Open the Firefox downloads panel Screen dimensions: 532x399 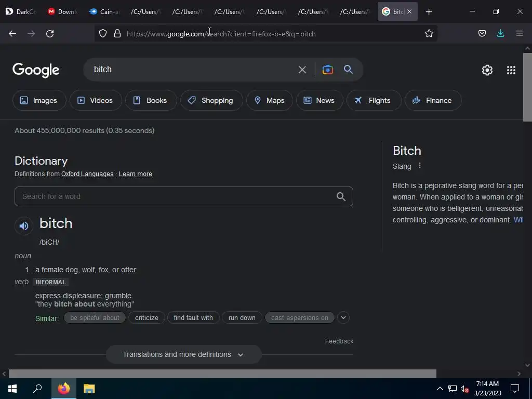(500, 34)
